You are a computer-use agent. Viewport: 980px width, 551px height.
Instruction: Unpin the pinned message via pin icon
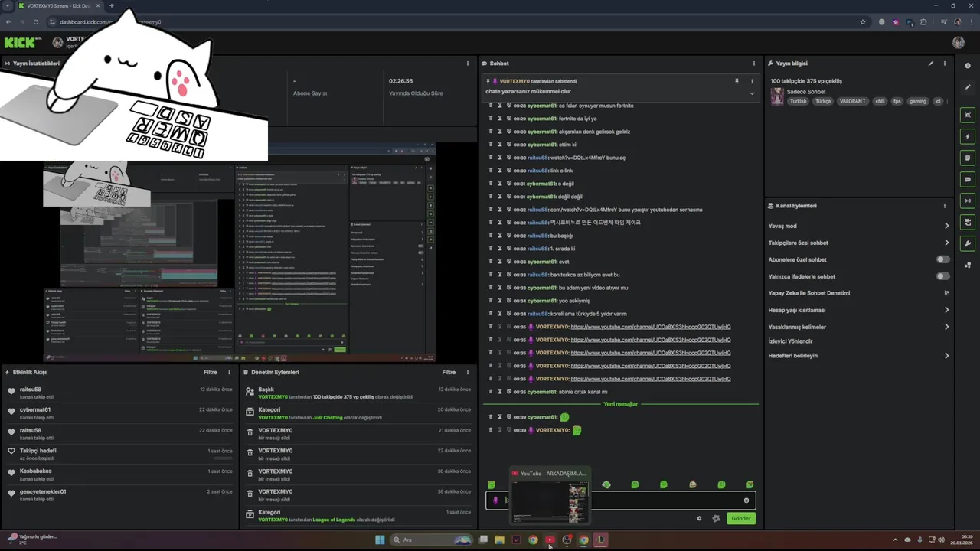(737, 81)
